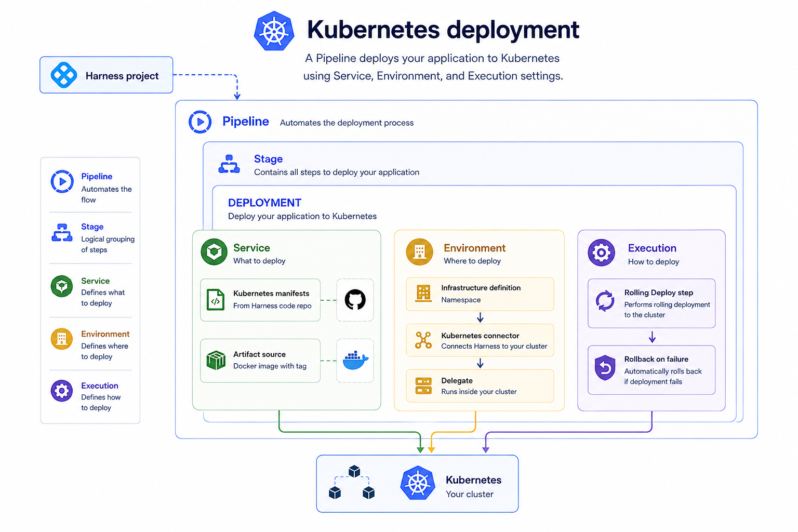Click the legend Execution gear icon
The image size is (798, 532).
coord(62,391)
